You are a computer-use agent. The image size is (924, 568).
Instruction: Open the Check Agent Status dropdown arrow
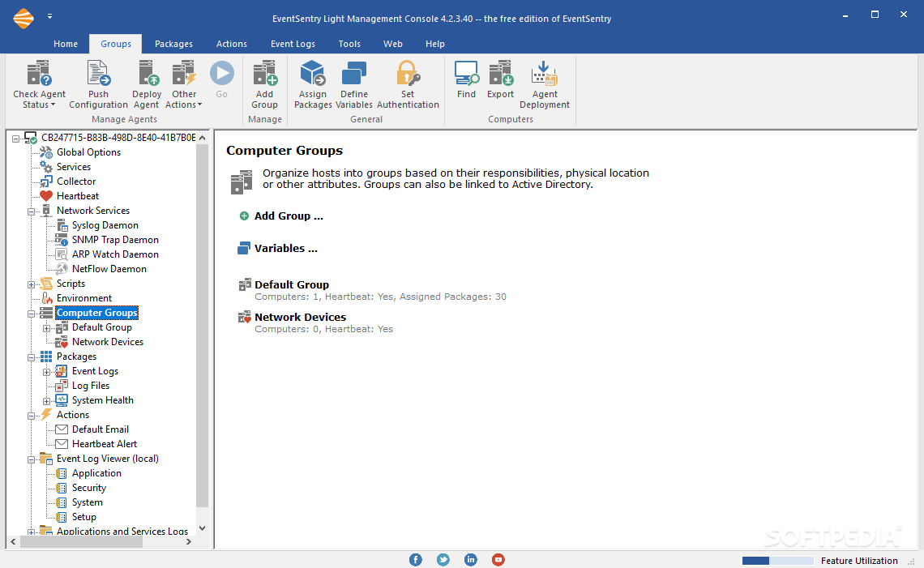coord(53,105)
